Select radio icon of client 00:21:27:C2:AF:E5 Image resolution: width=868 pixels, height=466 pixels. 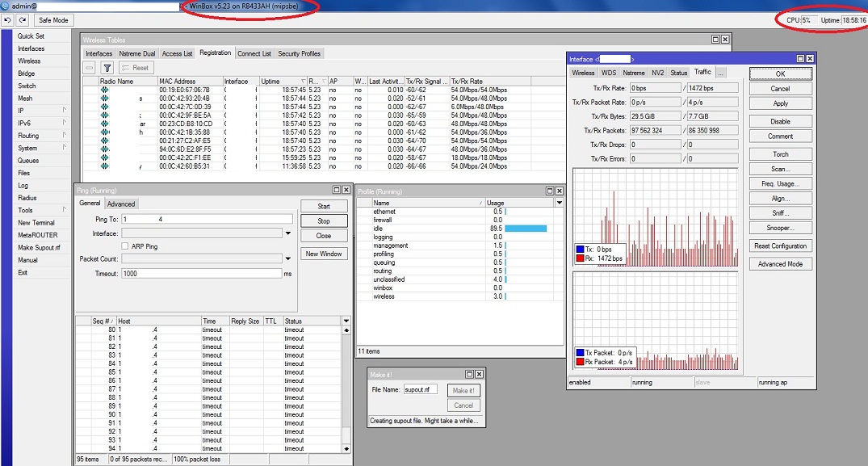[105, 141]
